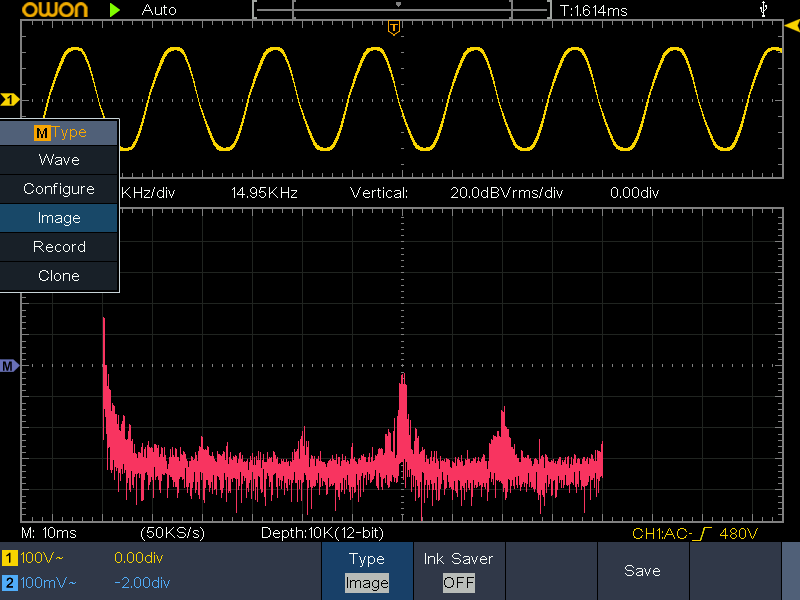Image resolution: width=800 pixels, height=600 pixels.
Task: Click the yellow channel 1 badge
Action: [x=9, y=556]
